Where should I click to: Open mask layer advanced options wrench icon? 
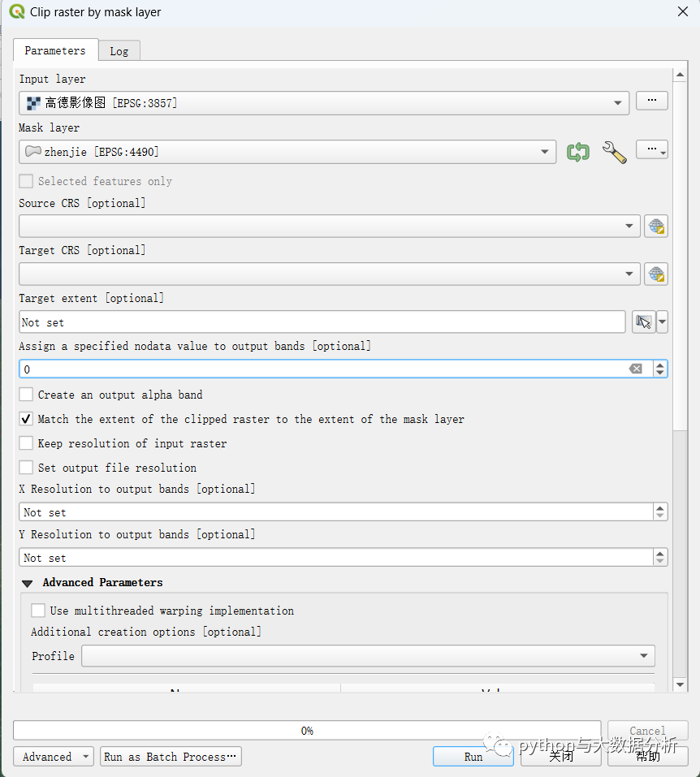pos(614,152)
